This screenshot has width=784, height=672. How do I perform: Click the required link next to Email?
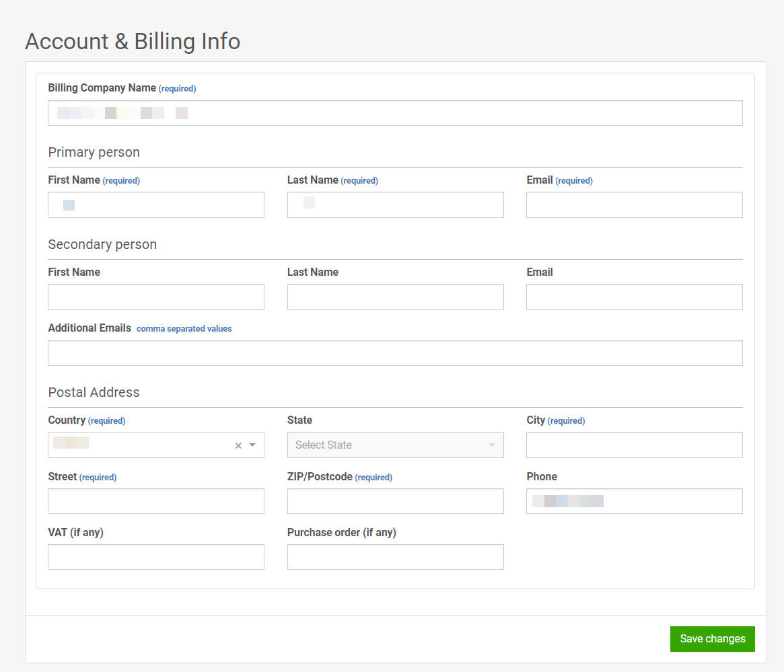574,180
